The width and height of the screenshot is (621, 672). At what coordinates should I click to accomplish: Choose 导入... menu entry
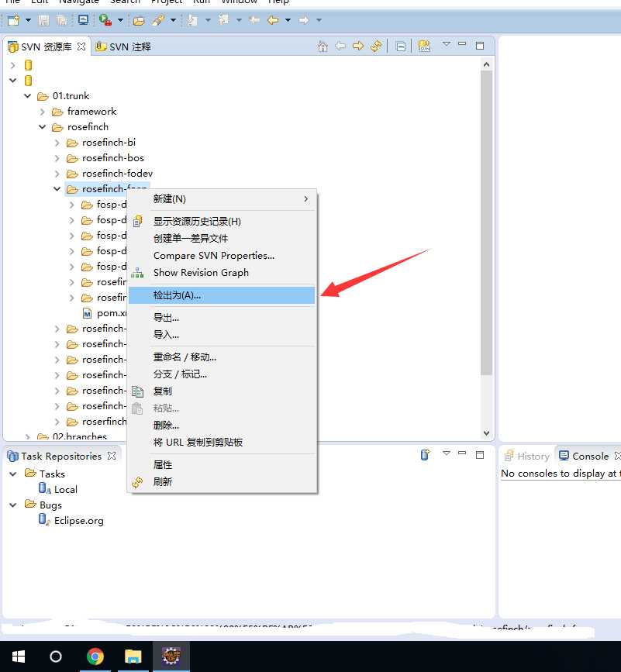pos(222,335)
